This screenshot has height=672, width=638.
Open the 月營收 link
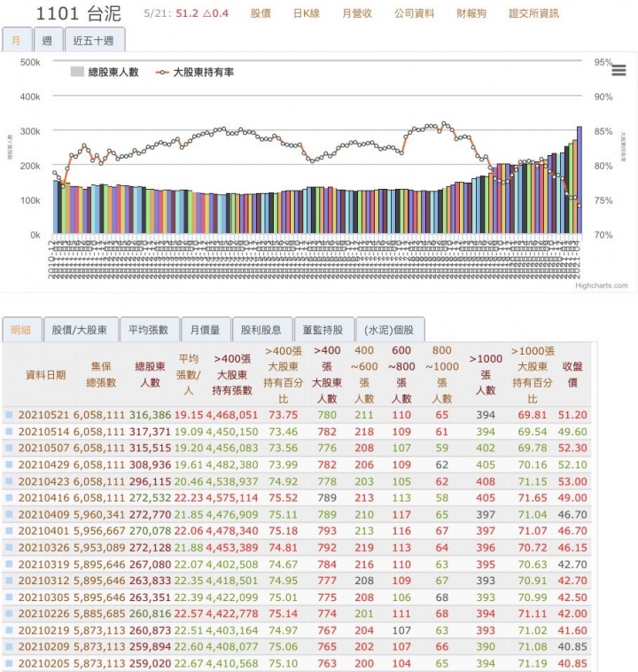[356, 13]
